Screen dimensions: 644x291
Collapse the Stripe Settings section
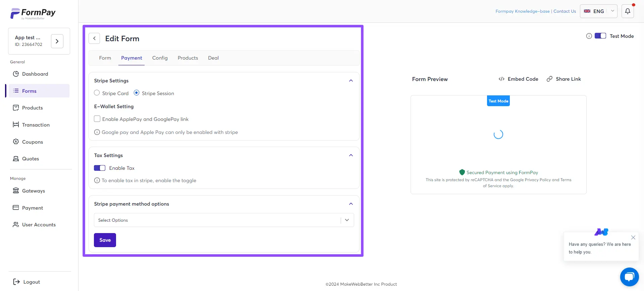351,81
